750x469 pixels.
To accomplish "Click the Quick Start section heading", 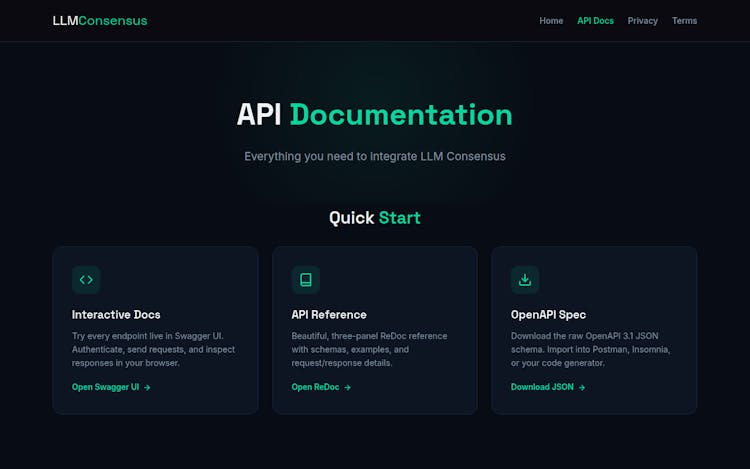I will (374, 218).
